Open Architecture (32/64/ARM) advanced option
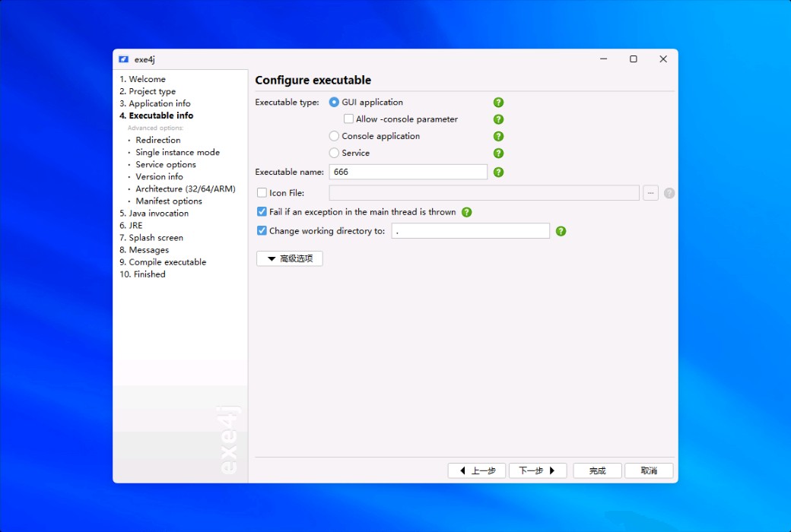The width and height of the screenshot is (791, 532). (186, 188)
